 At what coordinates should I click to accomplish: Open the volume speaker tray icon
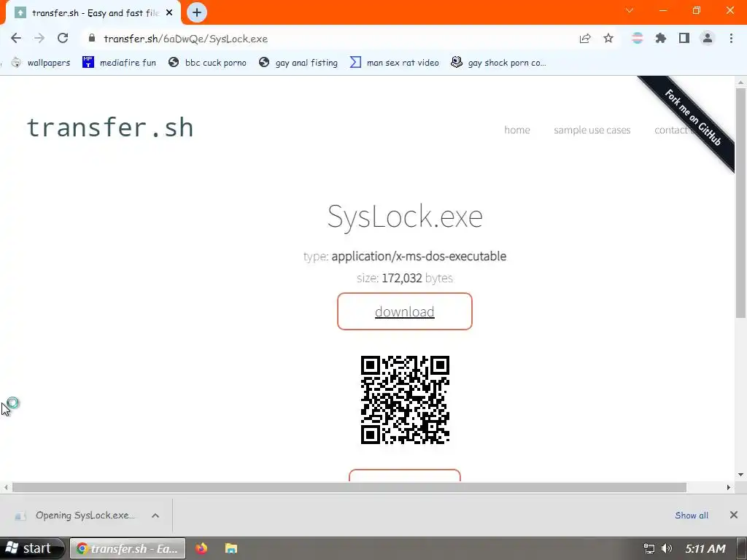coord(667,548)
